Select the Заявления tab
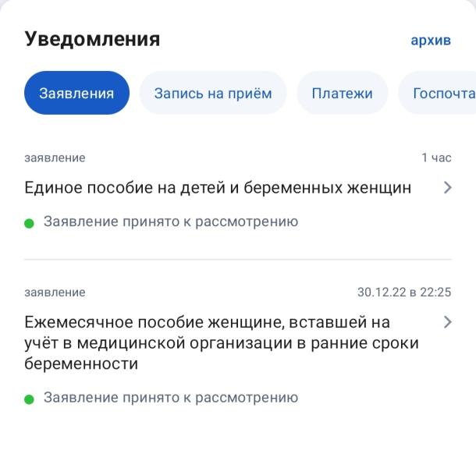Screen dimensions: 476x468 tap(76, 94)
